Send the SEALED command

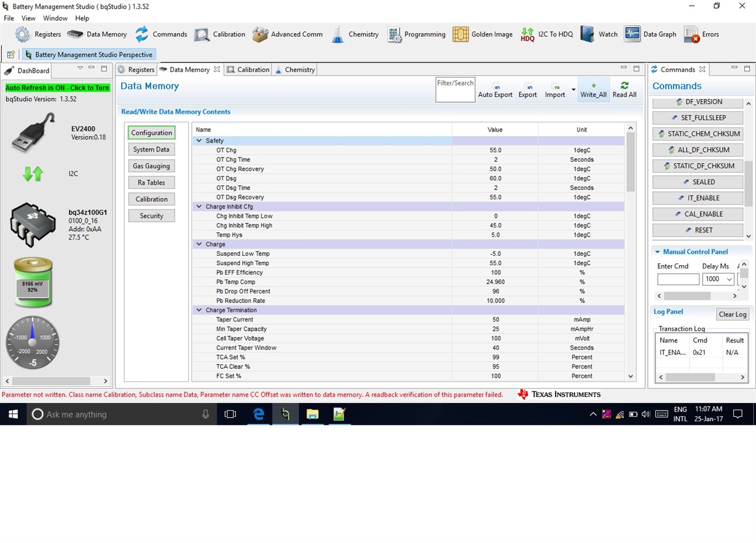698,182
